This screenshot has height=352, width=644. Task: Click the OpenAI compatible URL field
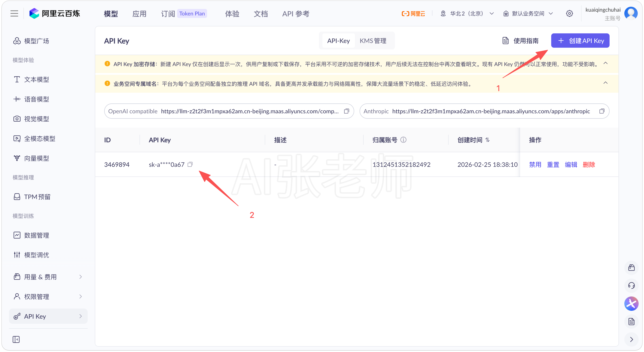point(229,111)
